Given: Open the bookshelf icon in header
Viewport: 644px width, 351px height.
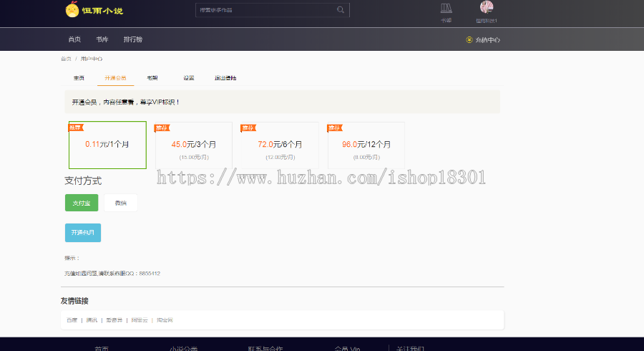Looking at the screenshot, I should (446, 8).
